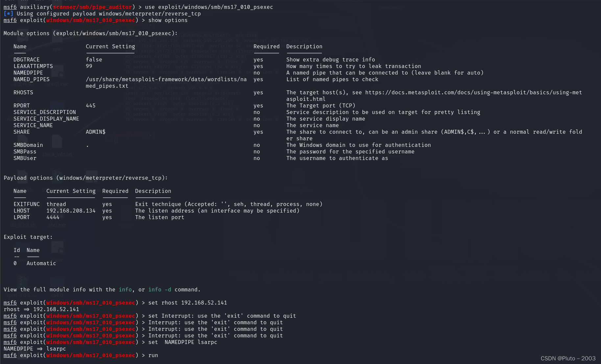Click 'set rhost 192.168.52.141' command
Viewport: 601px width, 364px height.
[x=188, y=303]
